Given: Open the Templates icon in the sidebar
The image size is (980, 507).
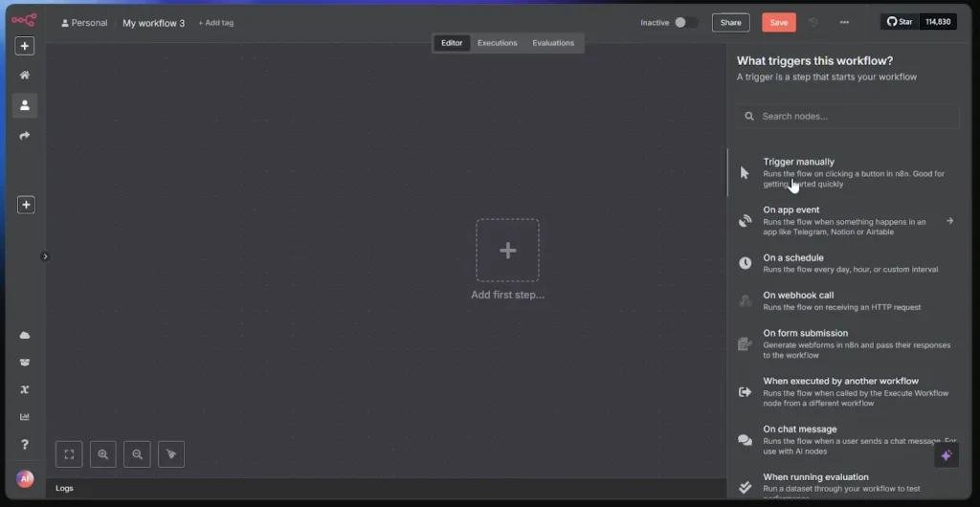Looking at the screenshot, I should click(25, 363).
